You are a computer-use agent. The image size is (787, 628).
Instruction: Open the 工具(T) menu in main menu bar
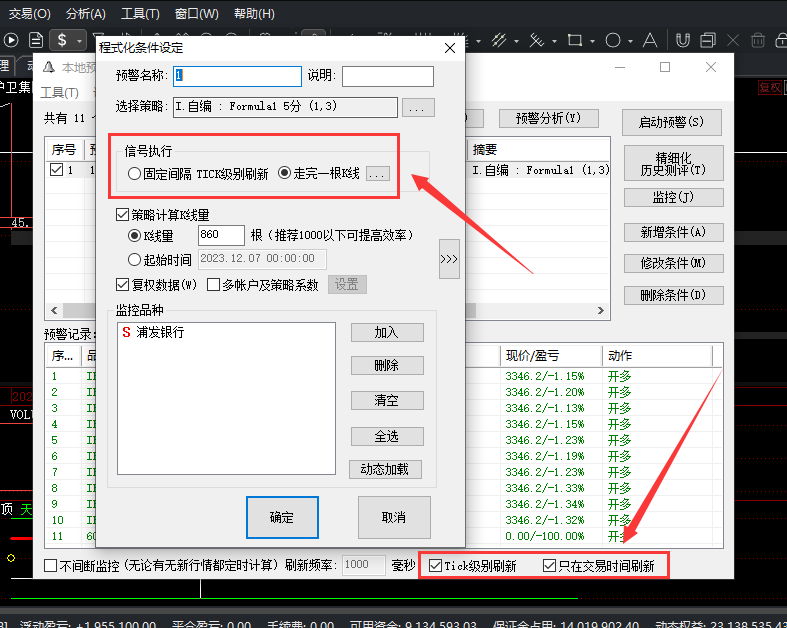point(140,14)
